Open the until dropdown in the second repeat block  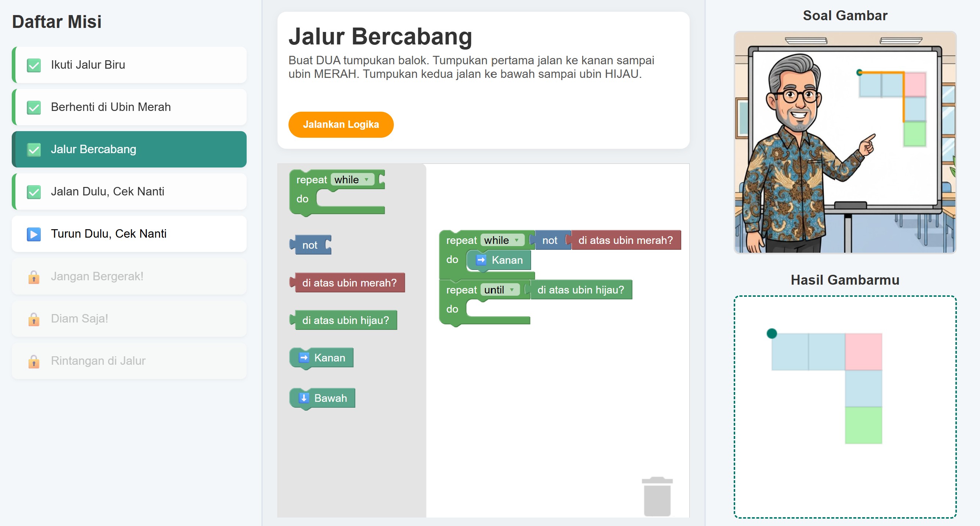coord(500,290)
